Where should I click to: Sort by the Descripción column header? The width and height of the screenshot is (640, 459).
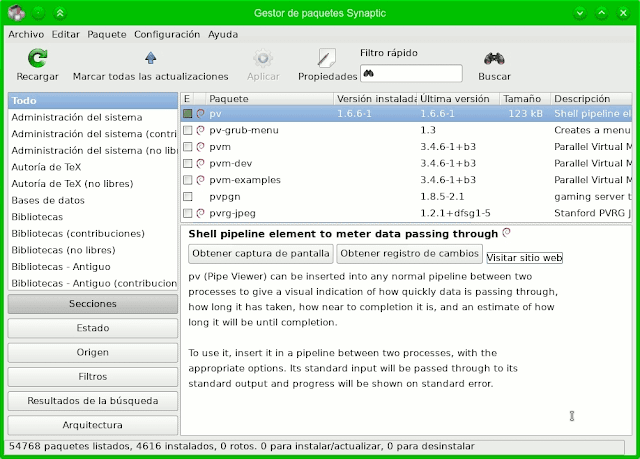591,99
